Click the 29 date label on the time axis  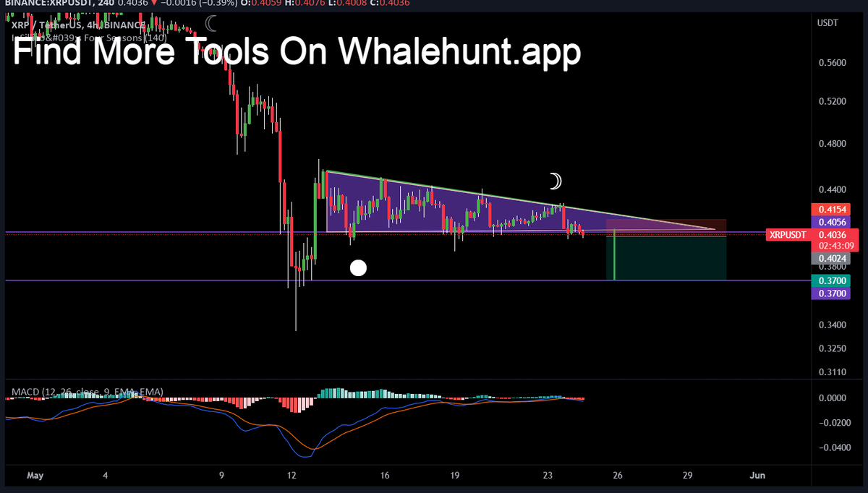687,476
